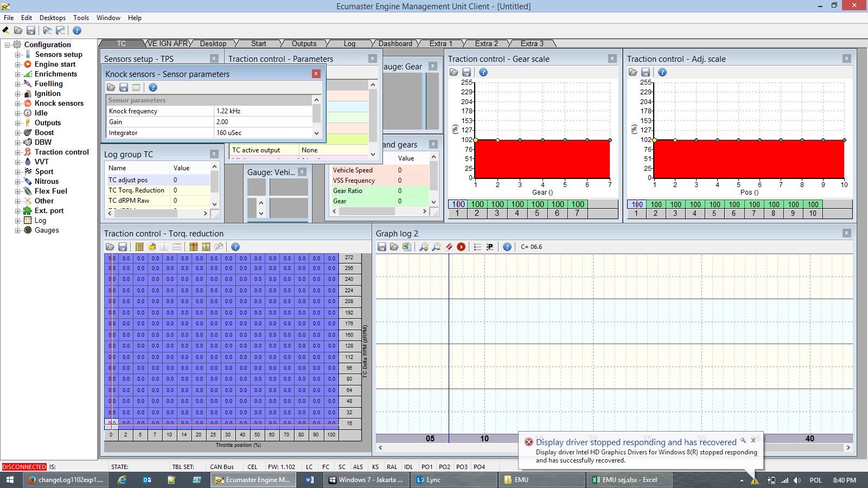
Task: Switch to the VE IGN AFR tab
Action: 168,43
